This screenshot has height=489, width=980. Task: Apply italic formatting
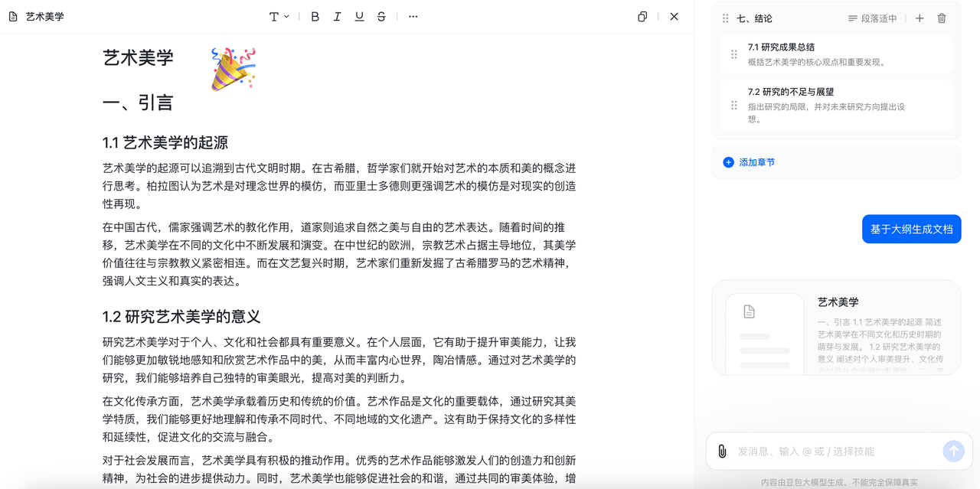337,17
